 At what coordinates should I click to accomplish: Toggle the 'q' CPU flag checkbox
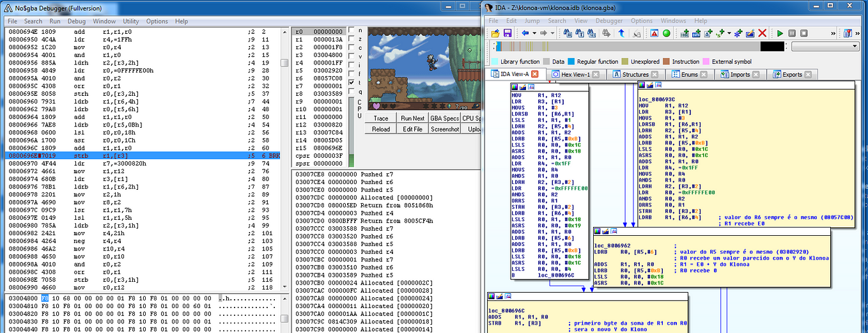click(352, 91)
